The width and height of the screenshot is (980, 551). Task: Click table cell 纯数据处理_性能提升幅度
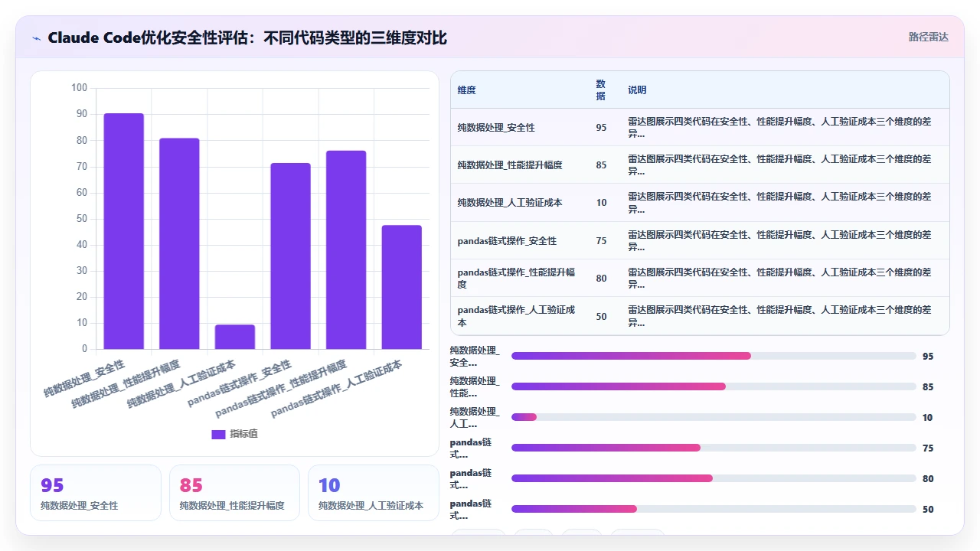tap(510, 165)
